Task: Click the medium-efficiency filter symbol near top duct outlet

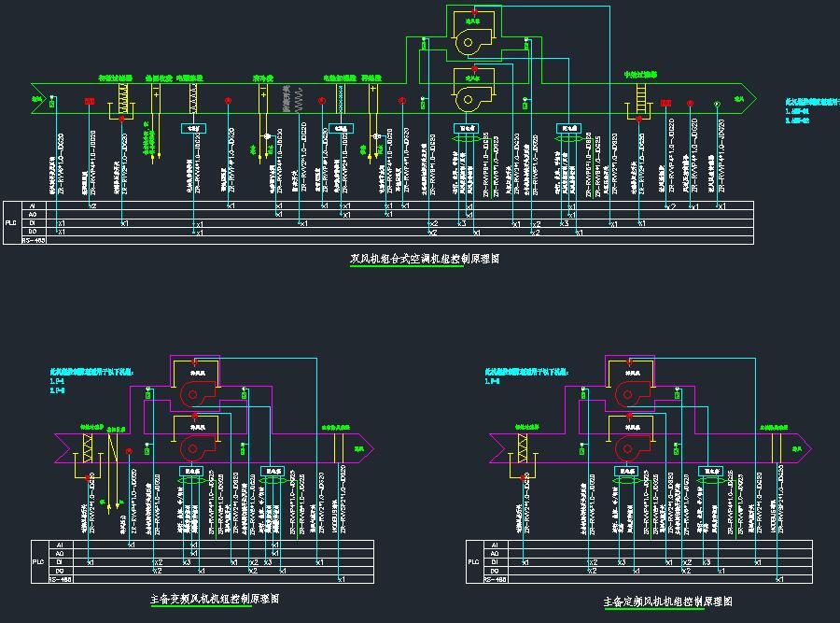Action: point(640,97)
